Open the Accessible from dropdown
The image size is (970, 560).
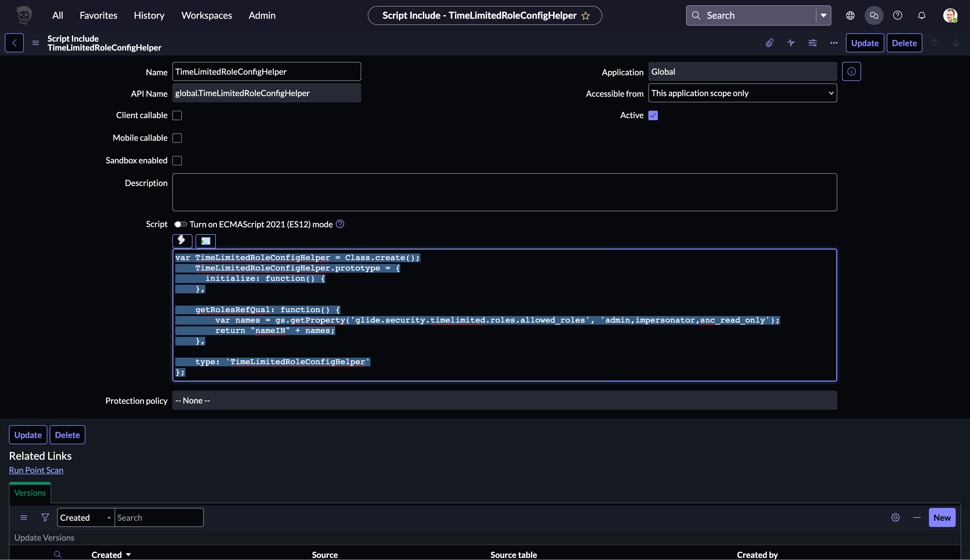click(x=742, y=93)
